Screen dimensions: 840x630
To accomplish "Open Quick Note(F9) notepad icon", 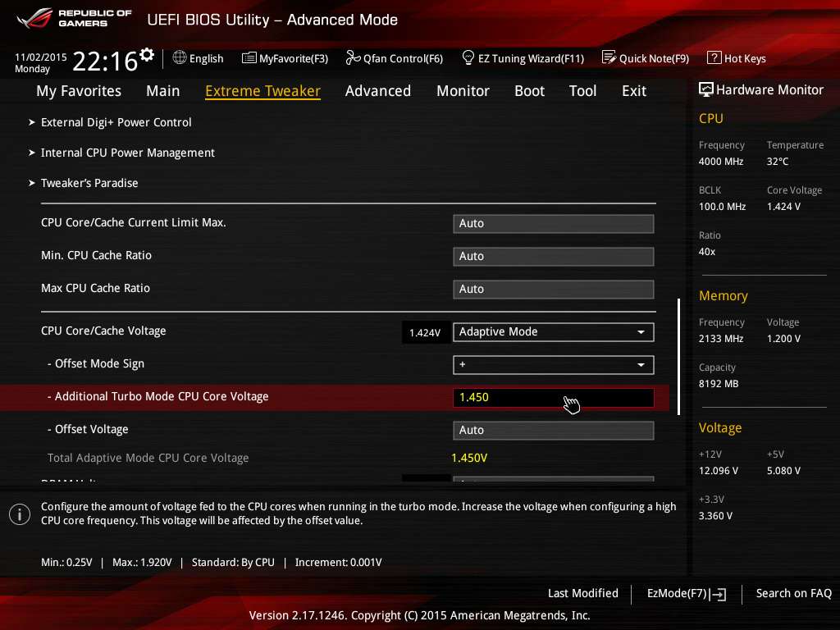I will [x=609, y=58].
